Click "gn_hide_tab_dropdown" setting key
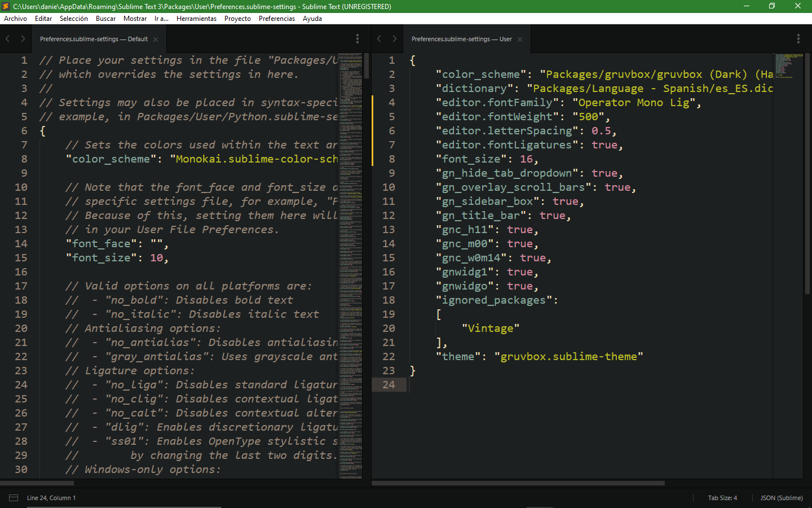Screen dimensions: 812x508 coord(506,173)
